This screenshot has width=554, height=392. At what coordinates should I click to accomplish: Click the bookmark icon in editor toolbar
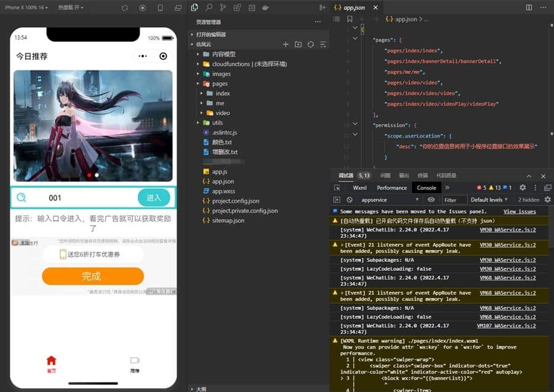(350, 19)
